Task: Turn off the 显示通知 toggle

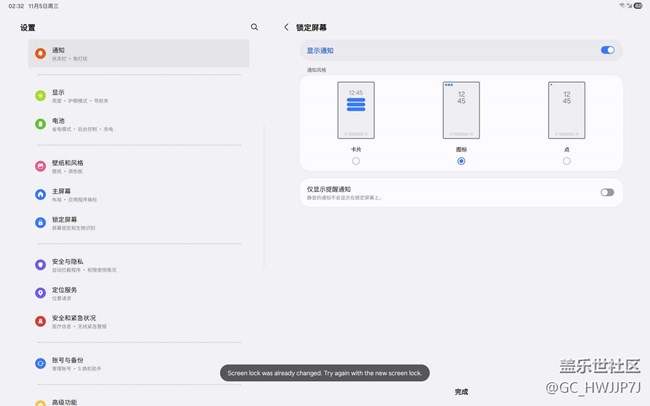Action: click(607, 50)
